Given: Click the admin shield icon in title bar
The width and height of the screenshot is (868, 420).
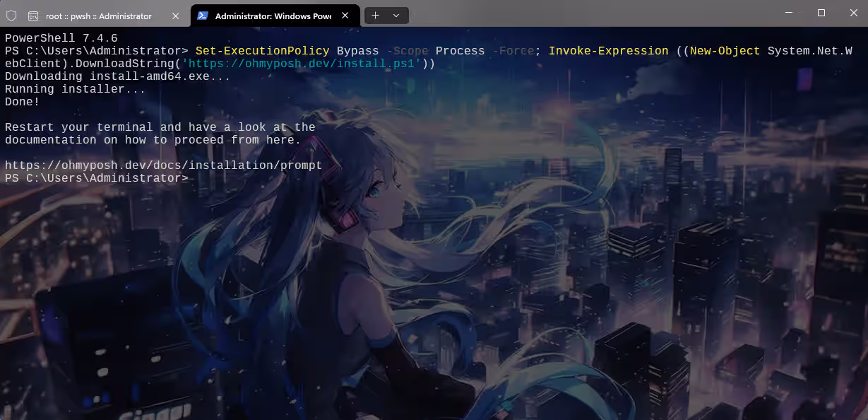Looking at the screenshot, I should (11, 16).
